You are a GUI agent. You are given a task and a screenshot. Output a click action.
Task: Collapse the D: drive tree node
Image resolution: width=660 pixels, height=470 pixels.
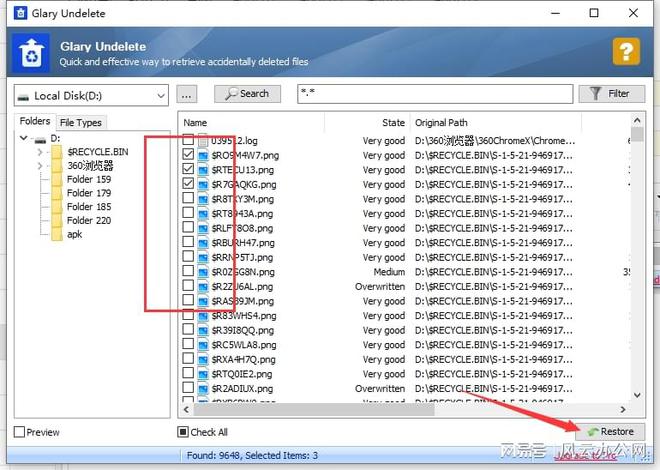coord(24,138)
